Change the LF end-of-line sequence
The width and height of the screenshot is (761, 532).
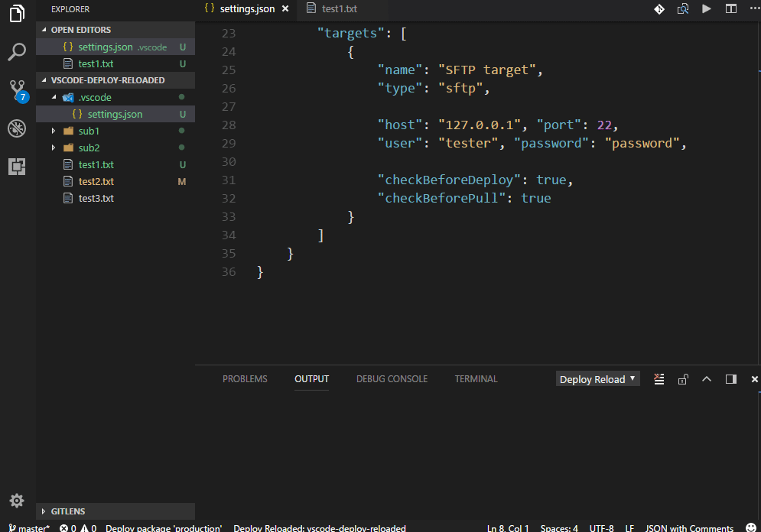[629, 527]
